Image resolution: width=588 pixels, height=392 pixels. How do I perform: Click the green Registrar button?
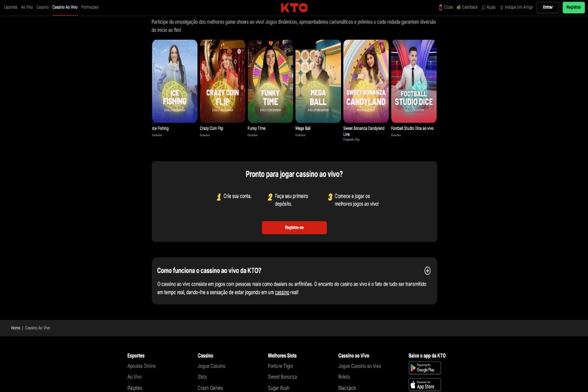tap(574, 7)
